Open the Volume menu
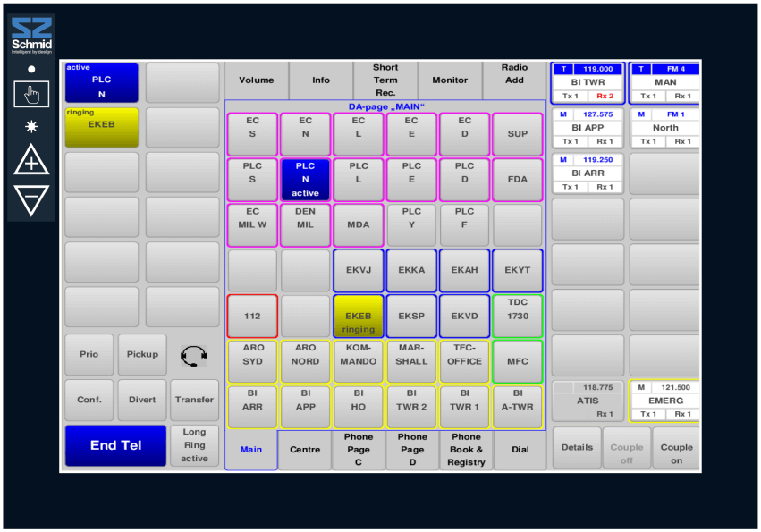This screenshot has width=761, height=532. coord(257,80)
